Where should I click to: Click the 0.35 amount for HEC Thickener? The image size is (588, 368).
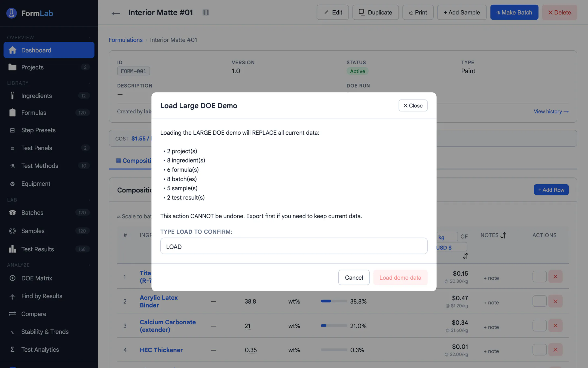click(x=251, y=350)
